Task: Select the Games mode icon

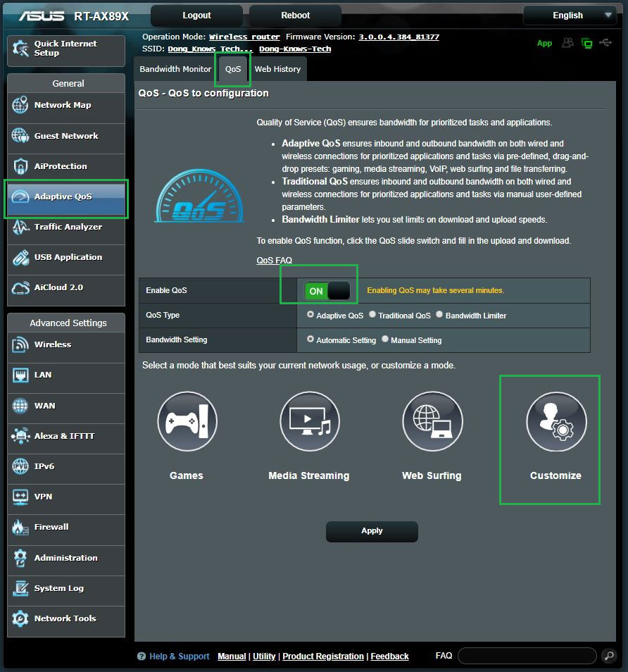Action: 187,421
